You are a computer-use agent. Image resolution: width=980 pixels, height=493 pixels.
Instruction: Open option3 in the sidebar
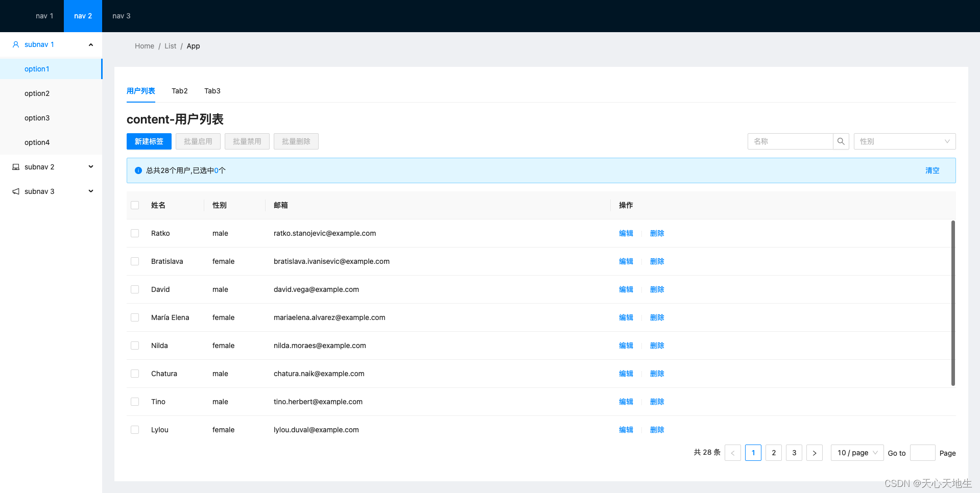point(51,118)
